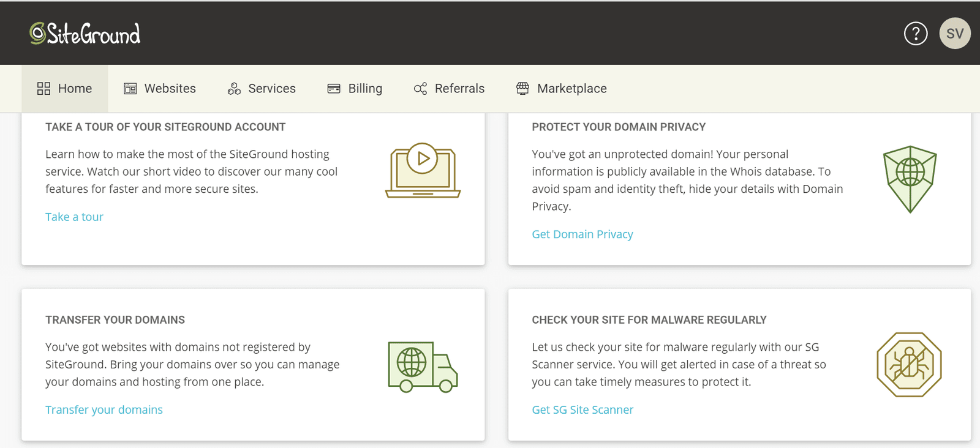Open the SV user avatar menu
Image resolution: width=980 pixels, height=448 pixels.
click(x=955, y=34)
